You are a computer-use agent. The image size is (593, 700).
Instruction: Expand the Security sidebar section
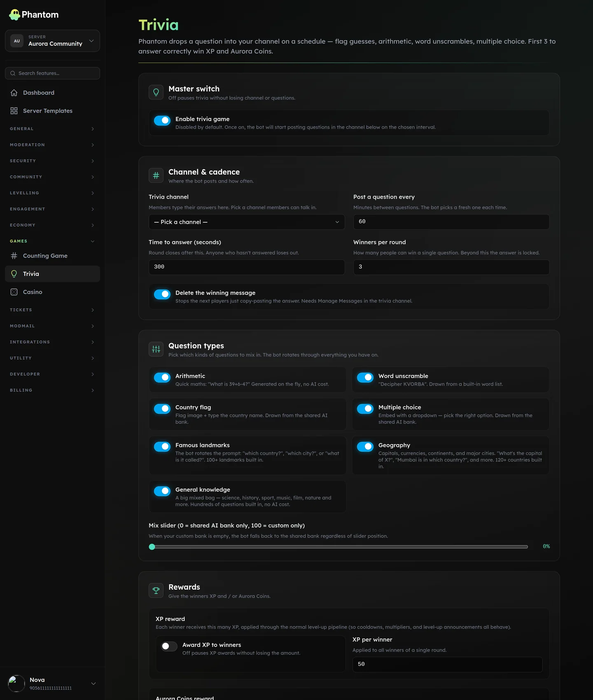click(52, 161)
